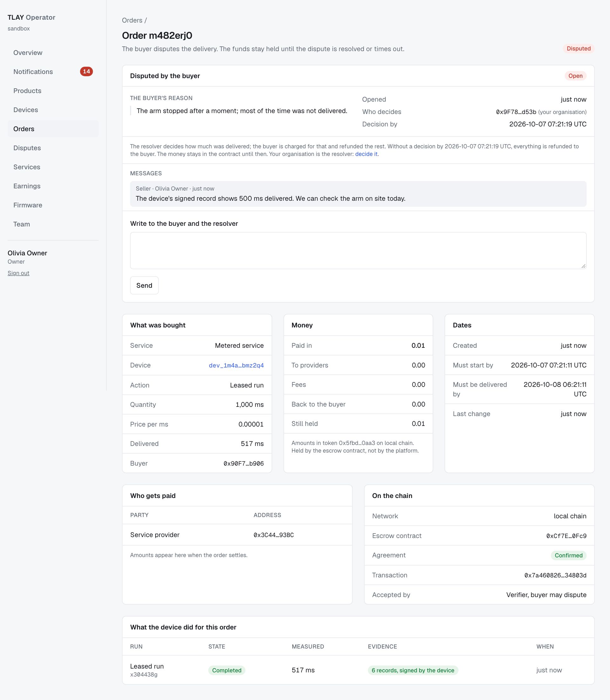Go to Firmware in the sidebar

(53, 205)
